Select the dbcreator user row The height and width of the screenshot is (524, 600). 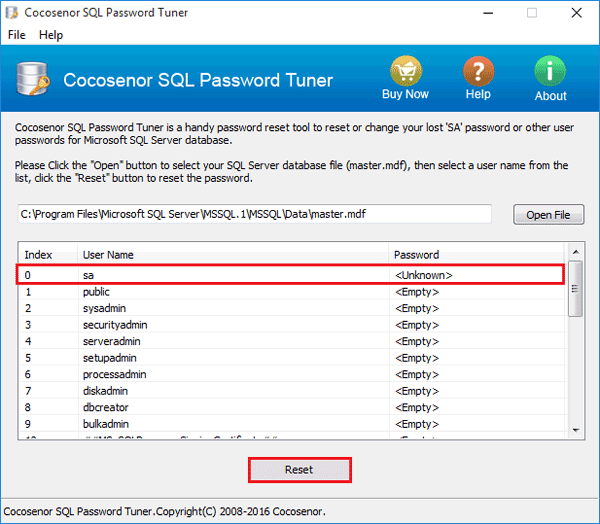click(x=291, y=407)
